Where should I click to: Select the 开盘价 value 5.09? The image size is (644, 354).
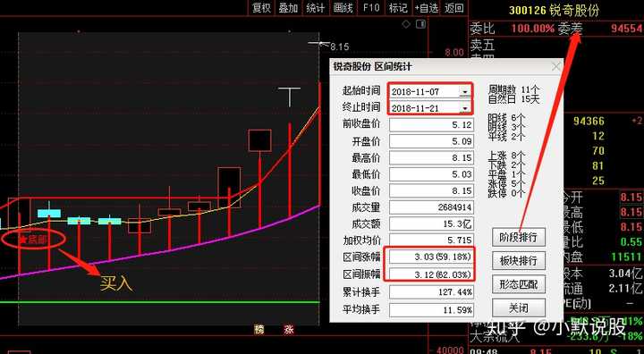pos(431,141)
